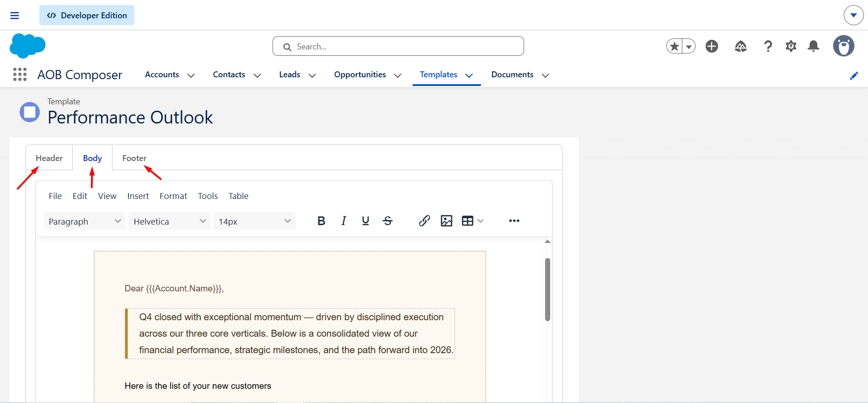Expand the Opportunities tab chevron

(x=398, y=75)
